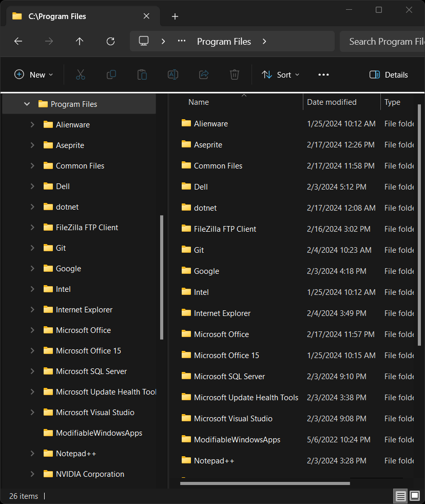Close the C:\Program Files tab
The height and width of the screenshot is (504, 425).
coord(146,16)
